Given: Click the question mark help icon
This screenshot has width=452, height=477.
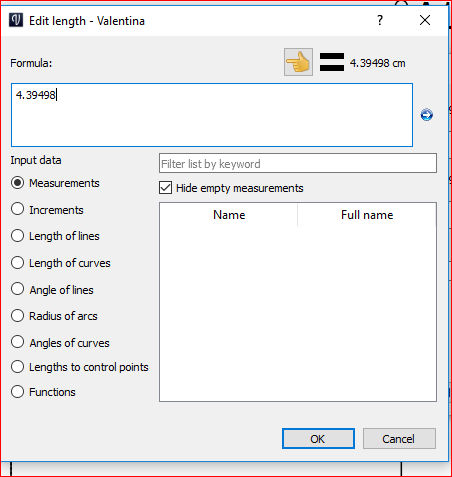Looking at the screenshot, I should [380, 20].
